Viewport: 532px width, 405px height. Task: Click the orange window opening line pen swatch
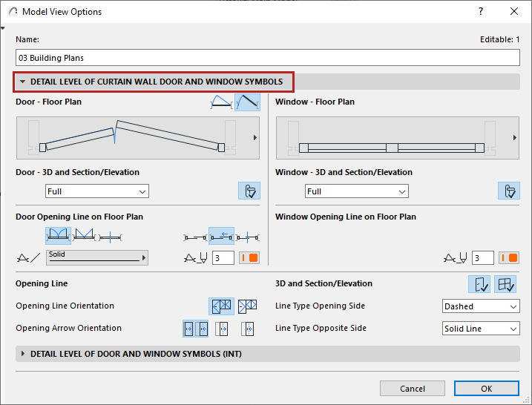(509, 258)
